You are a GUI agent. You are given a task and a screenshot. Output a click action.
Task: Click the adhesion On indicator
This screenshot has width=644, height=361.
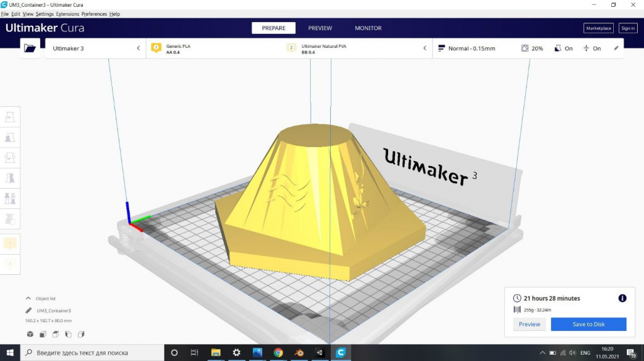tap(592, 48)
